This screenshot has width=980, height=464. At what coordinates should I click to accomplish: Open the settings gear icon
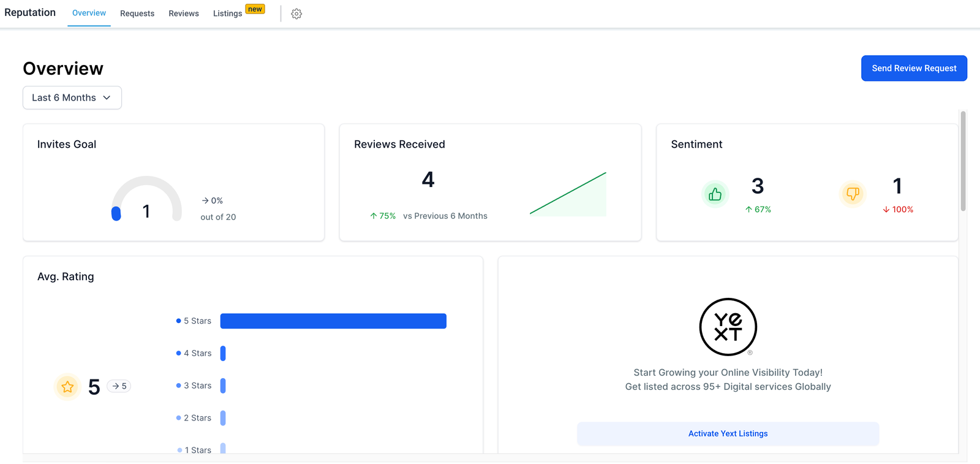pyautogui.click(x=296, y=13)
